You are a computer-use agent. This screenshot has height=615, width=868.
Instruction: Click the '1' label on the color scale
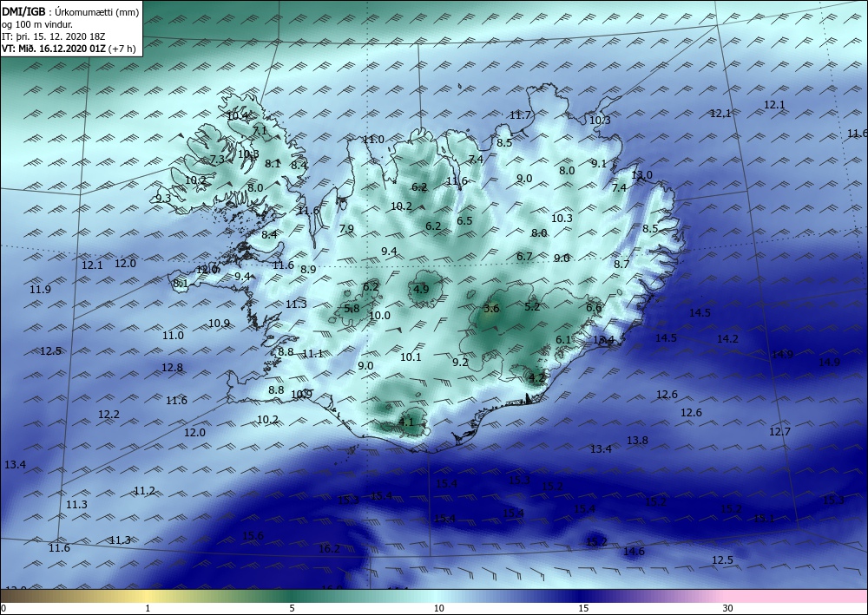click(148, 608)
